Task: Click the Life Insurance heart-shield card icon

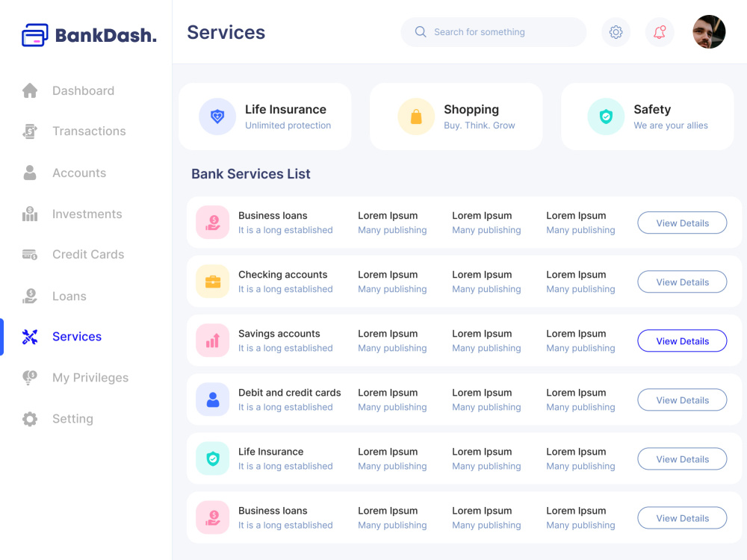Action: (x=217, y=116)
